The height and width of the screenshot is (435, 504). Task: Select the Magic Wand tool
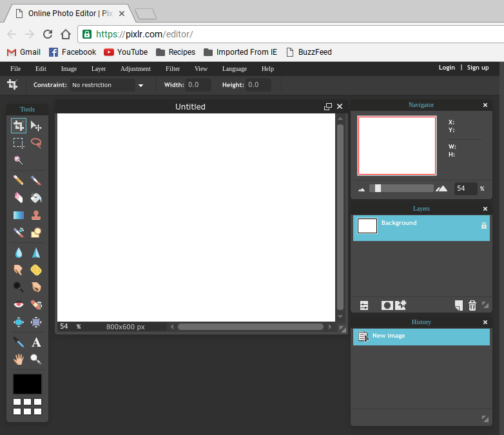18,160
